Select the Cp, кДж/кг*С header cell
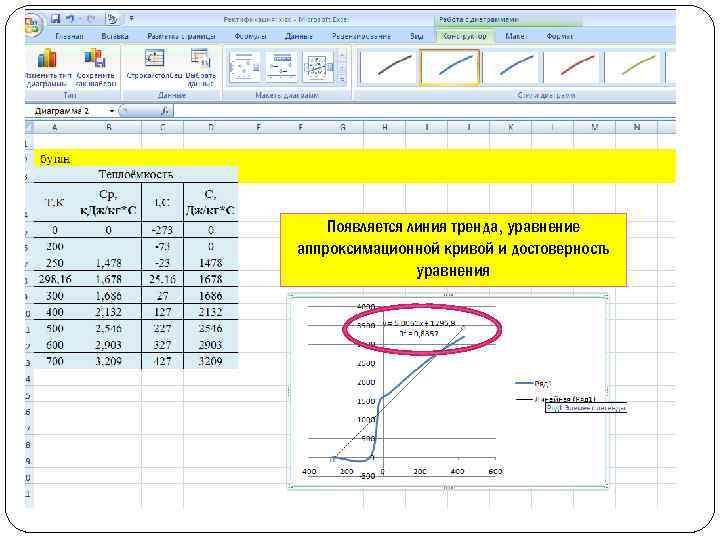Viewport: 720px width, 540px height. pos(108,202)
